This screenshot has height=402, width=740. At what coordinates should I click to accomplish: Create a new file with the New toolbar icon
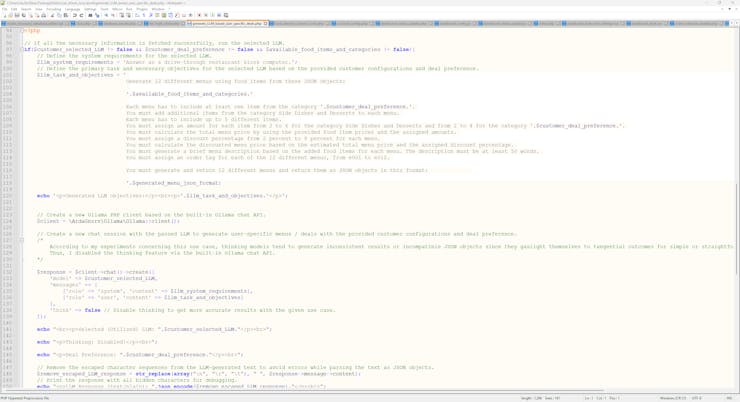point(5,15)
